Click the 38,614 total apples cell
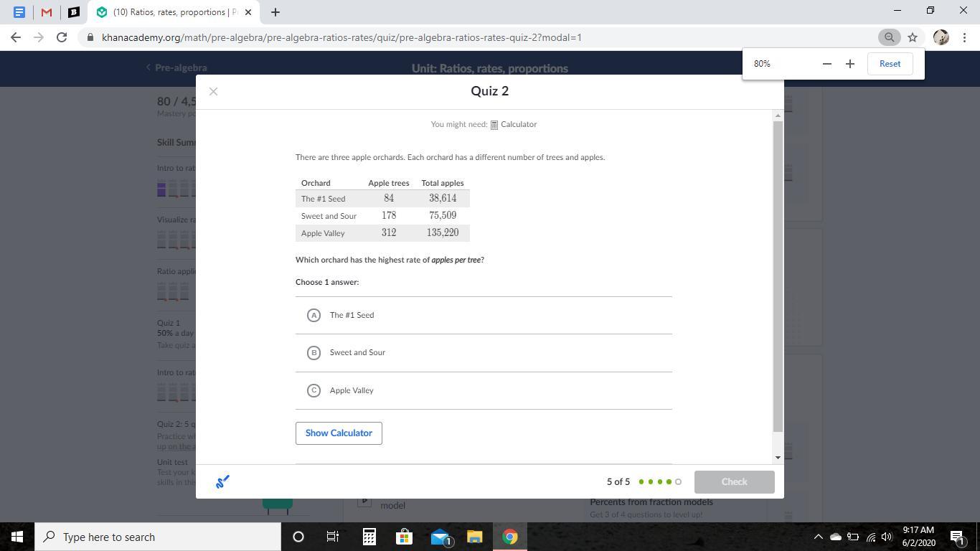 (x=443, y=199)
